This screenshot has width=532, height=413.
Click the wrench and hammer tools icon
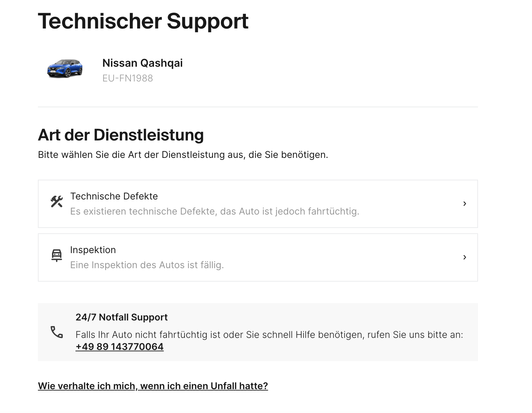click(57, 201)
